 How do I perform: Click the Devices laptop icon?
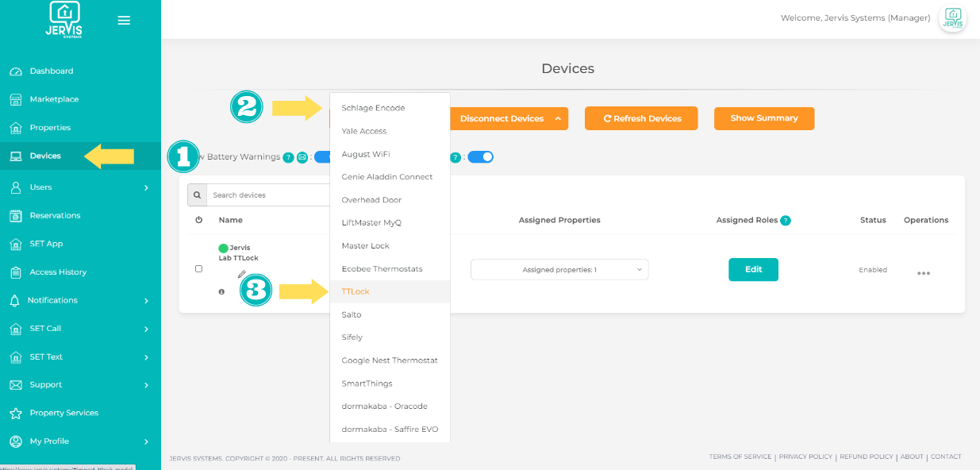[x=16, y=156]
